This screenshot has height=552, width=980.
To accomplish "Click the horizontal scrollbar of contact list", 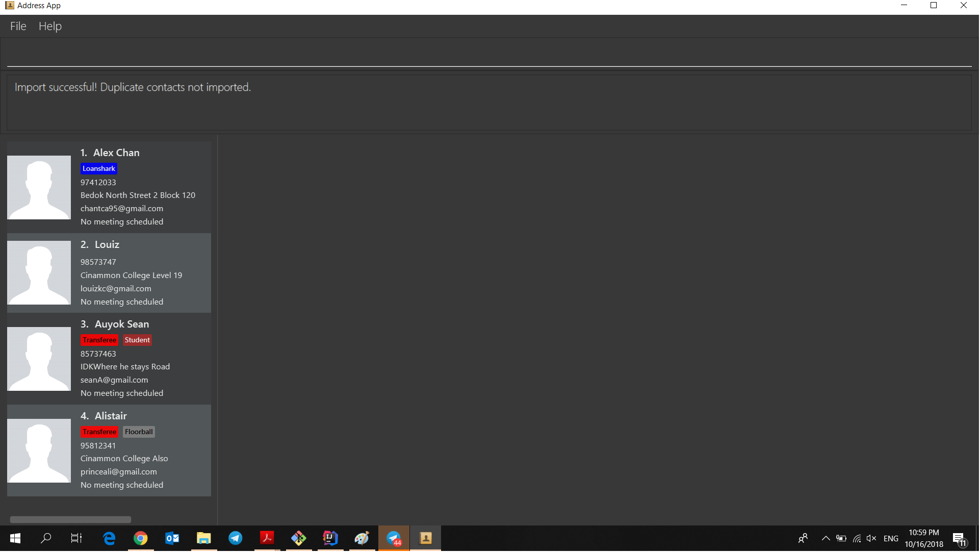I will [70, 520].
